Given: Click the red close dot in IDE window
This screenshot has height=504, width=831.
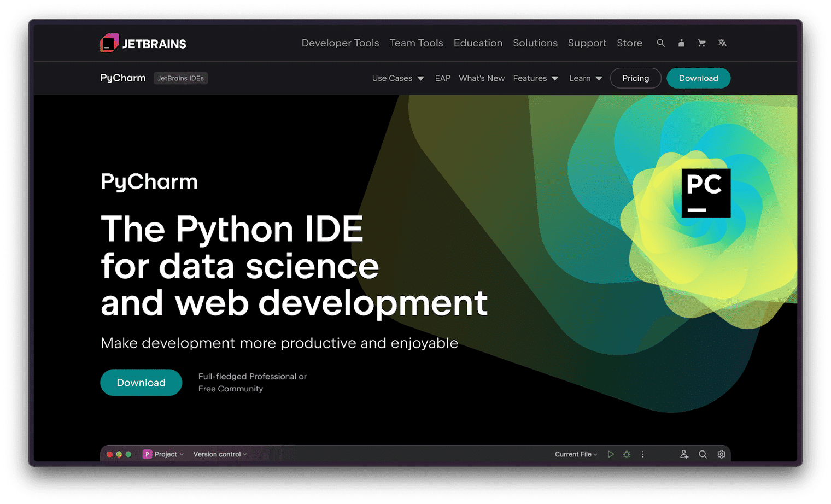Looking at the screenshot, I should pyautogui.click(x=109, y=454).
